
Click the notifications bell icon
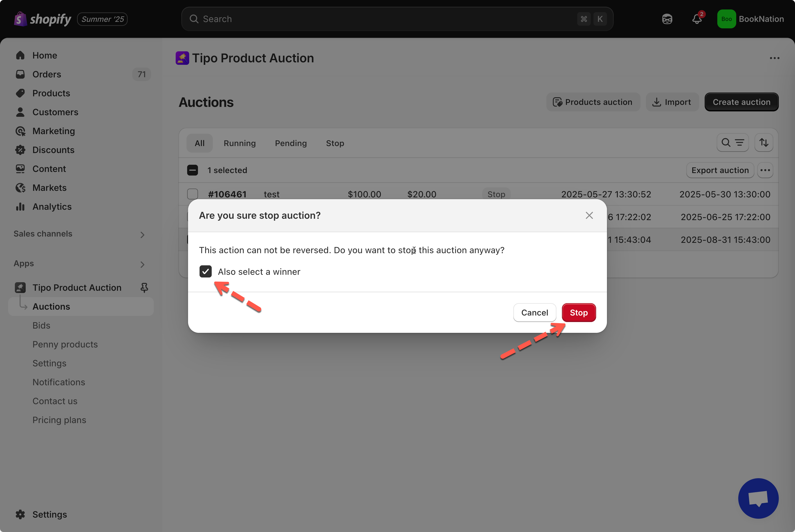[x=697, y=19]
